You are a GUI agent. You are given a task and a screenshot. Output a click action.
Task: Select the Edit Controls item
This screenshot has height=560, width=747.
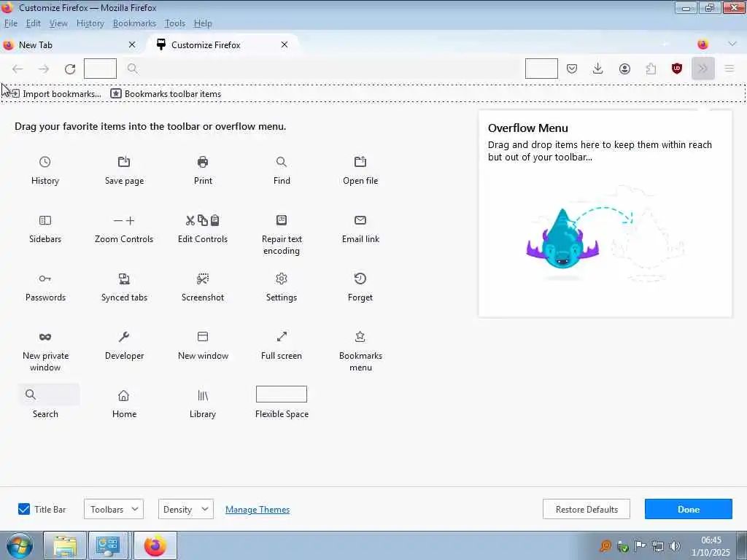click(203, 229)
